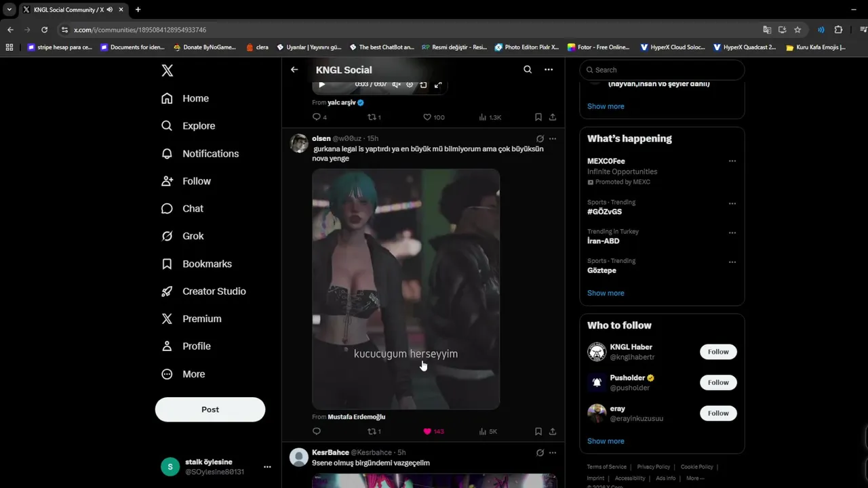The width and height of the screenshot is (868, 488).
Task: View analytics showing 1.3K views
Action: point(490,117)
